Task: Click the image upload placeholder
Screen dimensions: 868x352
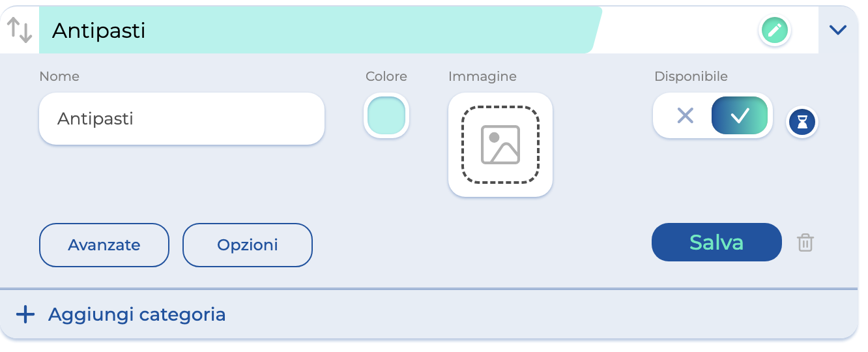Action: point(500,144)
